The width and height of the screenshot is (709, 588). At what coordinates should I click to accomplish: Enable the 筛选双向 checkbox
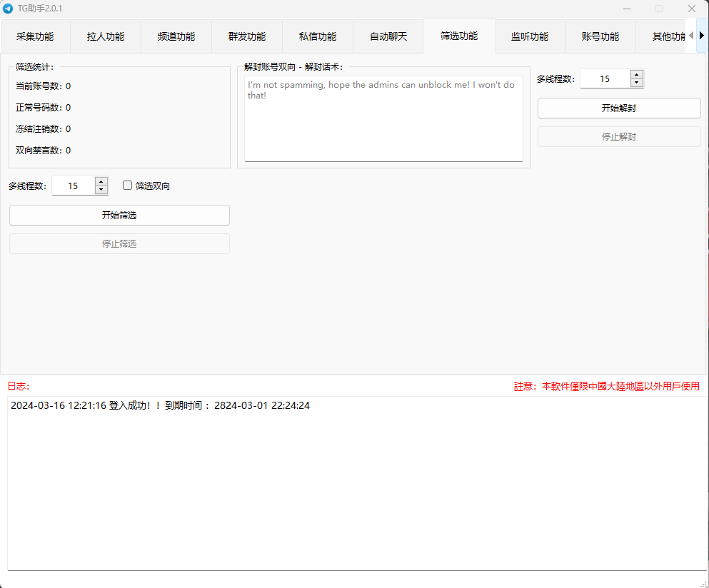point(128,186)
